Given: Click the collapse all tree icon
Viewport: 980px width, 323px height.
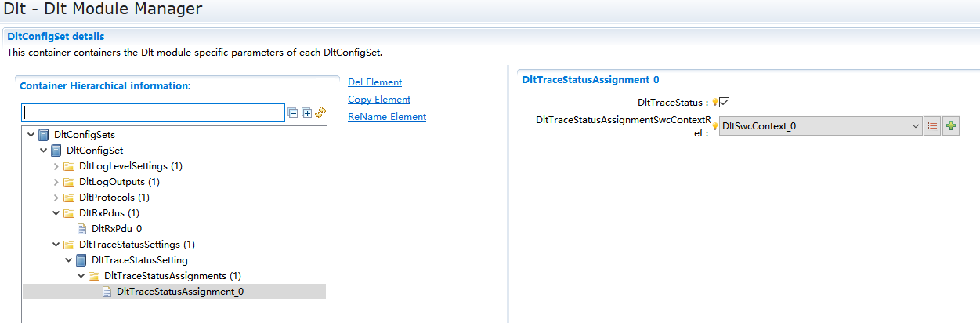Looking at the screenshot, I should point(293,113).
